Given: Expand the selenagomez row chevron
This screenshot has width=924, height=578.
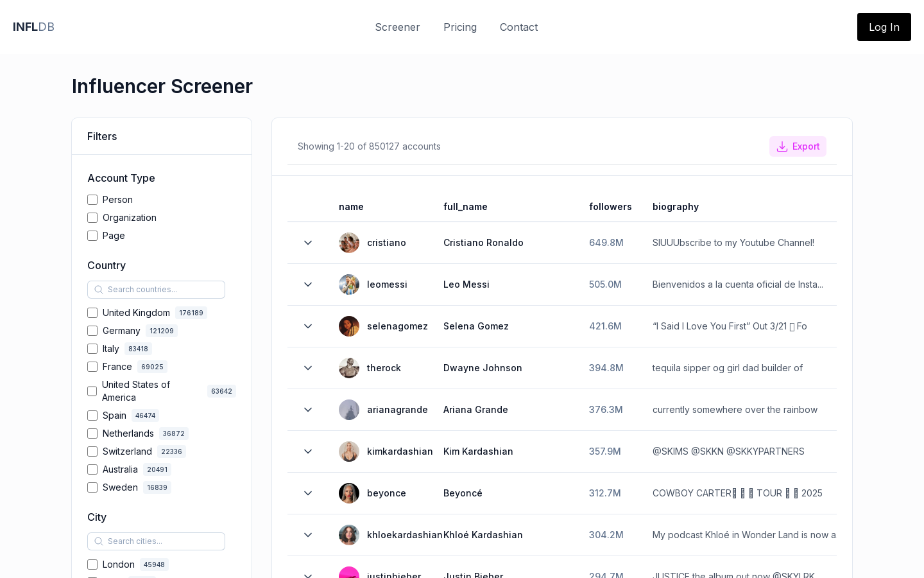Looking at the screenshot, I should 308,326.
